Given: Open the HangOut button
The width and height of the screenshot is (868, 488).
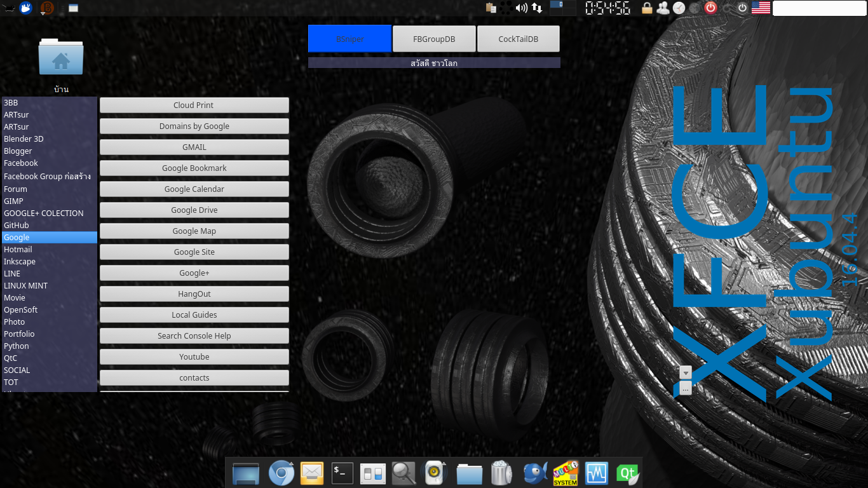Looking at the screenshot, I should [x=194, y=294].
